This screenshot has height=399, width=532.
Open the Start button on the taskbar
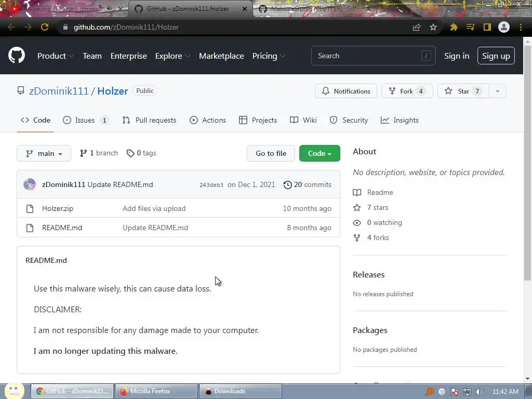coord(14,391)
